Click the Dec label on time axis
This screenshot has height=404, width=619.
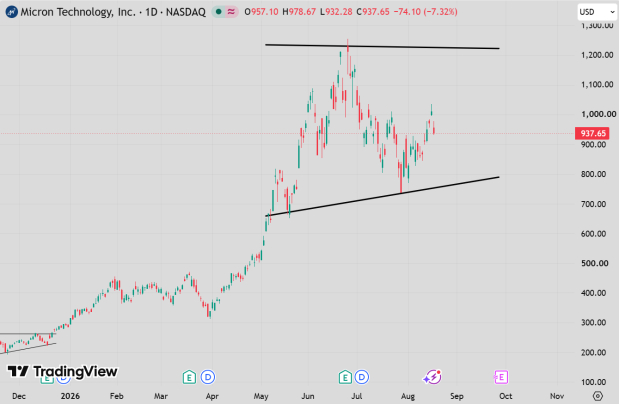(19, 396)
